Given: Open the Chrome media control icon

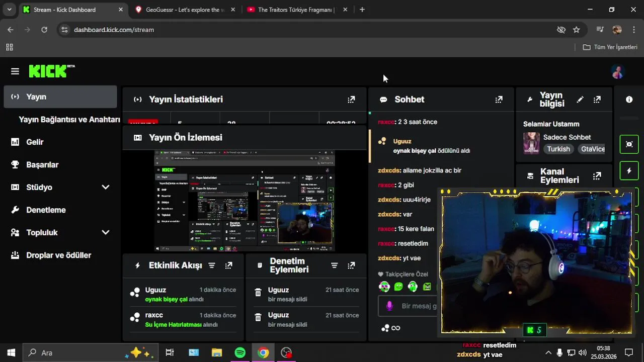Looking at the screenshot, I should [600, 30].
